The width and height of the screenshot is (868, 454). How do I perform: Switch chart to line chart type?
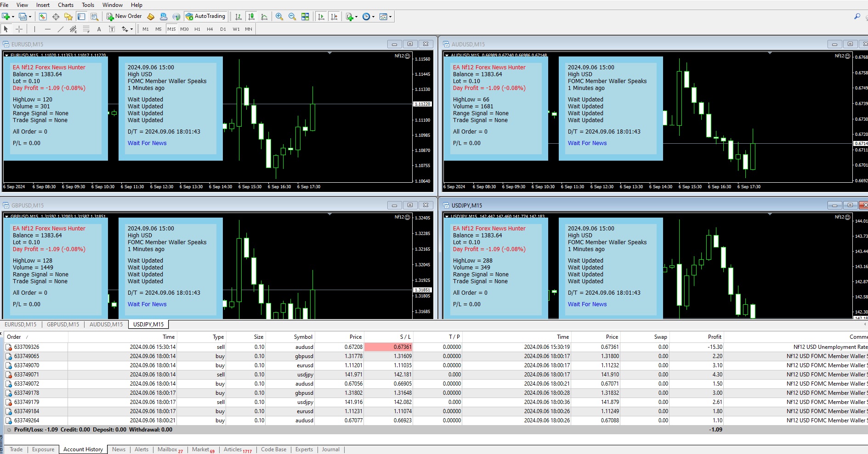pos(264,17)
